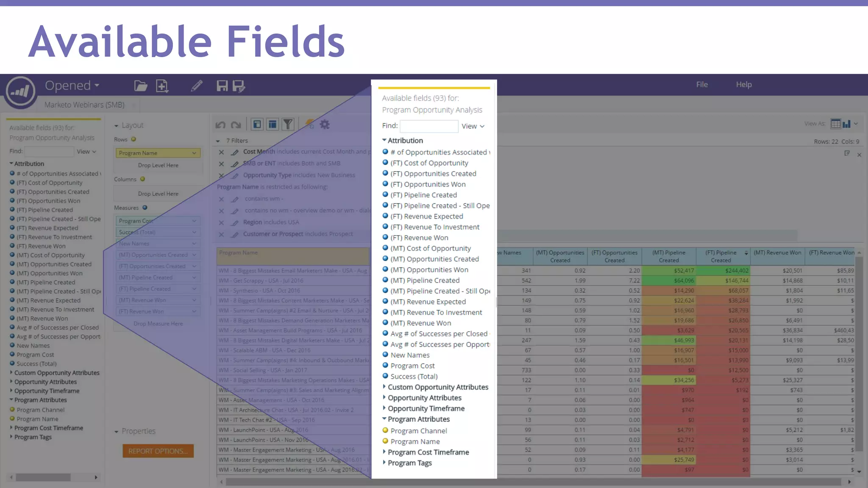The height and width of the screenshot is (488, 868).
Task: Expand Opportunity Timeframe in enlarged panel
Action: 384,408
